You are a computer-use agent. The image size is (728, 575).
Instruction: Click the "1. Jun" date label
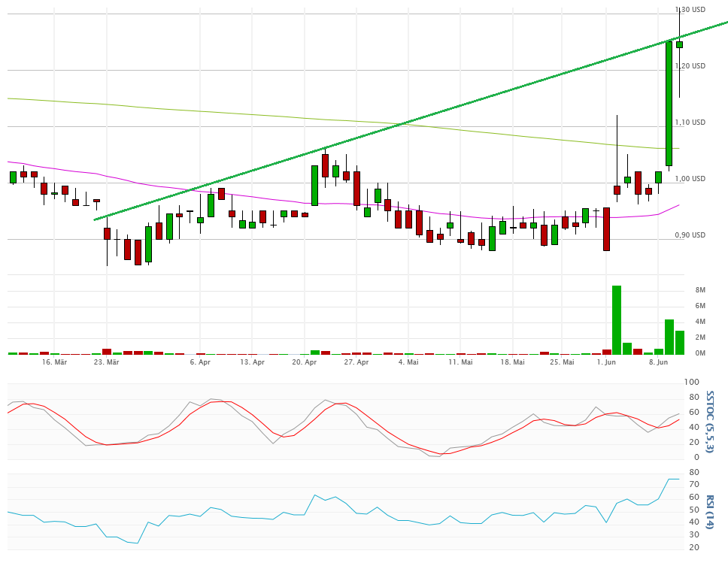pos(606,362)
